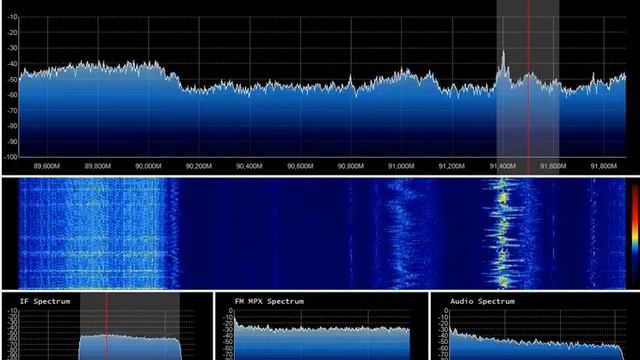Screen dimensions: 640x360
Task: Tune to the 90,600M frequency label
Action: click(x=300, y=166)
